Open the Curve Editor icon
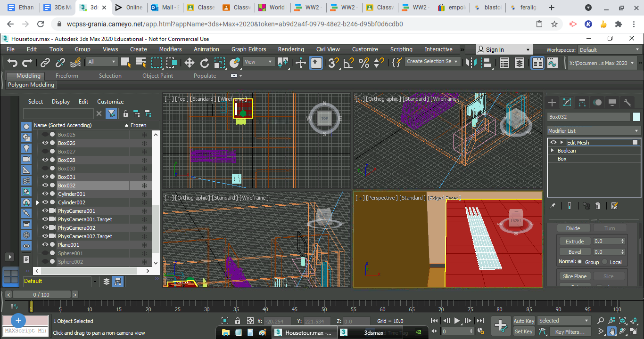Image resolution: width=644 pixels, height=339 pixels. 552,63
